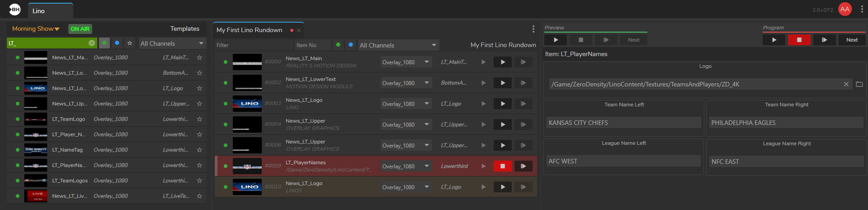This screenshot has width=868, height=210.
Task: Stop the Program output playback
Action: click(x=799, y=40)
